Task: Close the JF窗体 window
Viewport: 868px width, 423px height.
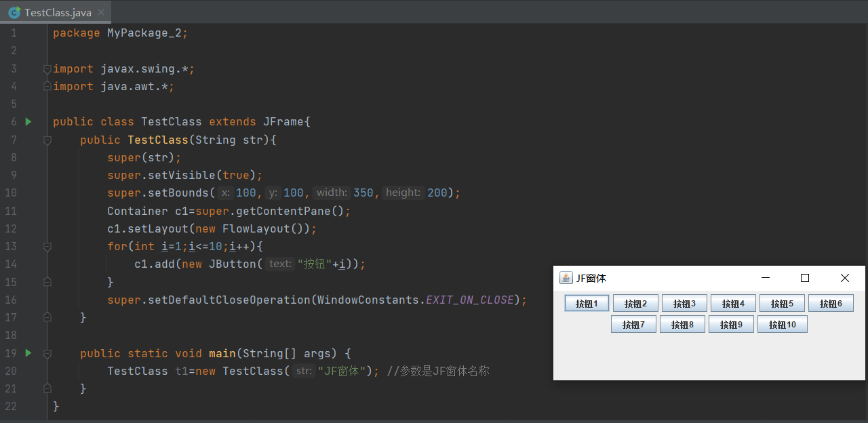Action: 845,278
